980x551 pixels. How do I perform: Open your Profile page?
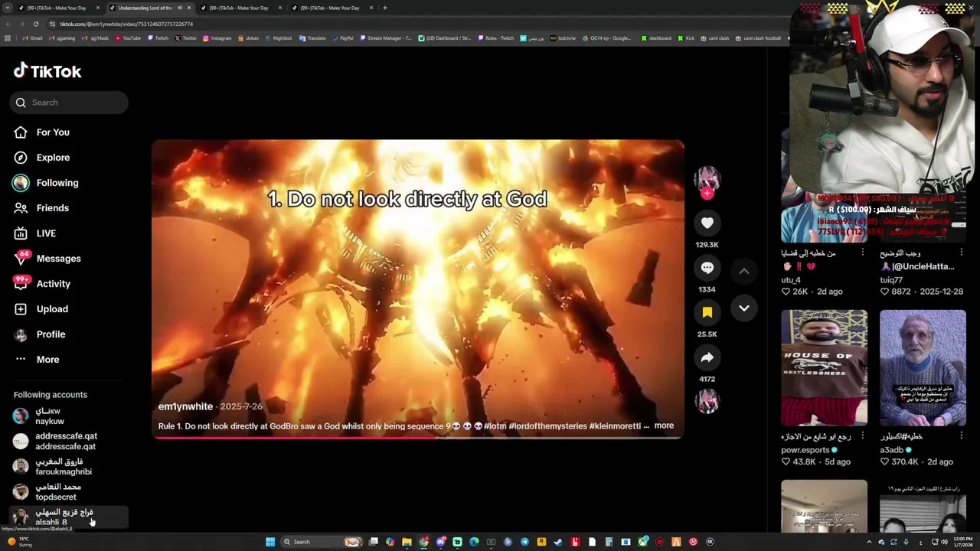coord(51,334)
